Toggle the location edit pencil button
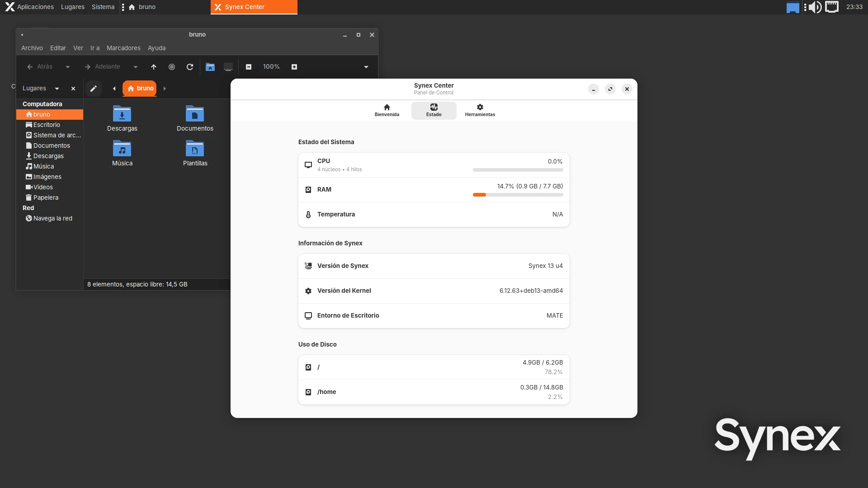Viewport: 868px width, 488px height. click(x=94, y=89)
